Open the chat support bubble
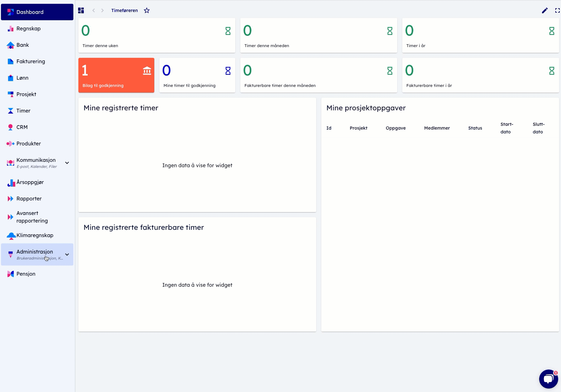 click(548, 379)
